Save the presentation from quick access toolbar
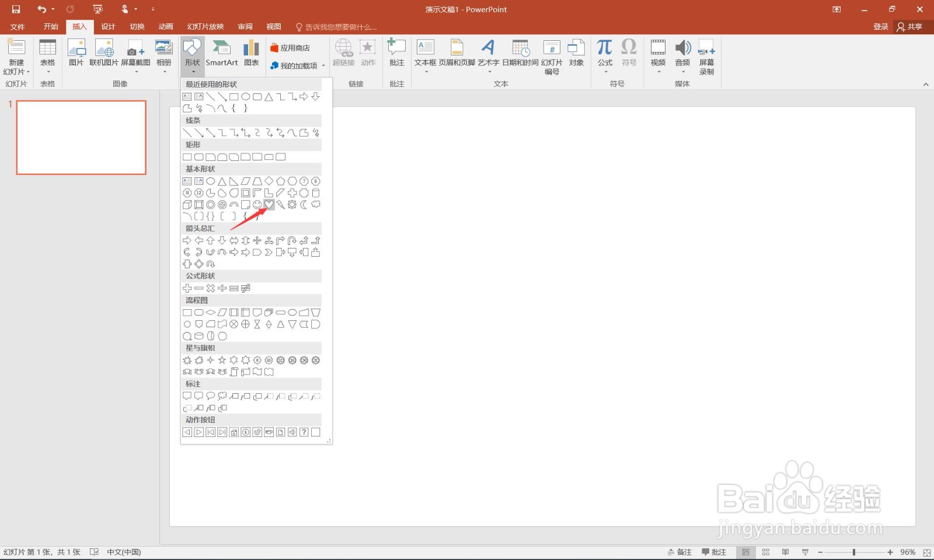 pyautogui.click(x=16, y=9)
